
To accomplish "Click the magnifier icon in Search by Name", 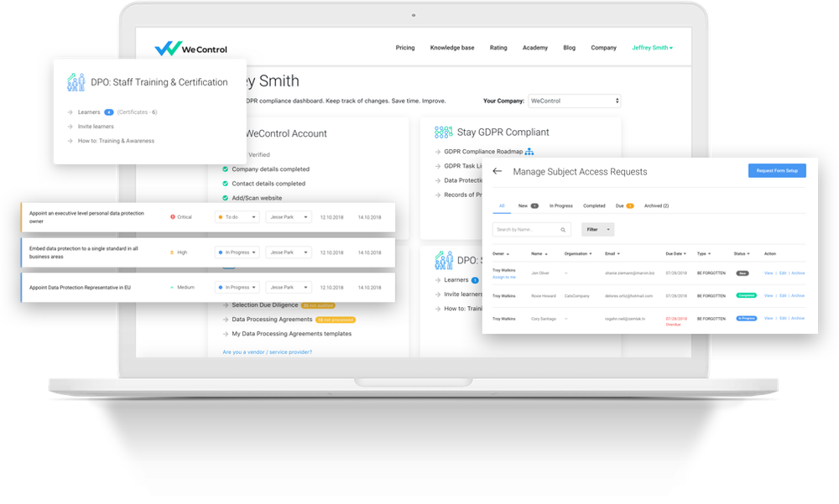I will click(563, 230).
